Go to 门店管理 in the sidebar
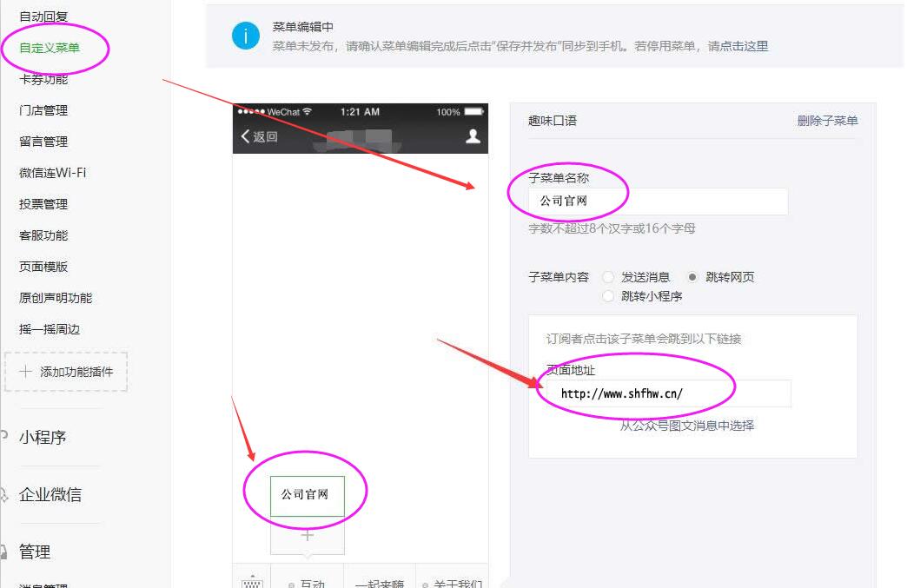The width and height of the screenshot is (907, 588). click(43, 110)
